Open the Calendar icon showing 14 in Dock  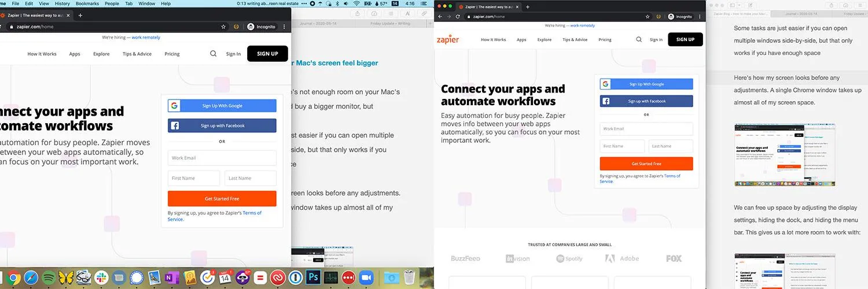click(225, 278)
